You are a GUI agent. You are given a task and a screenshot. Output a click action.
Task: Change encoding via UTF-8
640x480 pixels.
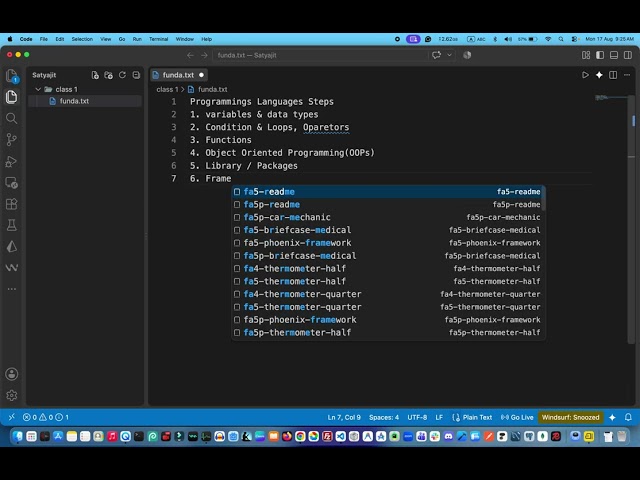[417, 417]
